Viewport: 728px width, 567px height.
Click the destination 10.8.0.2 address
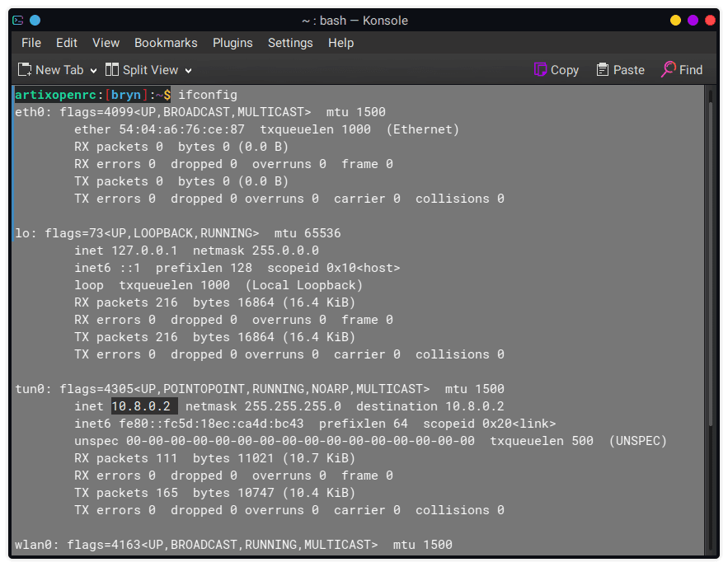click(475, 406)
